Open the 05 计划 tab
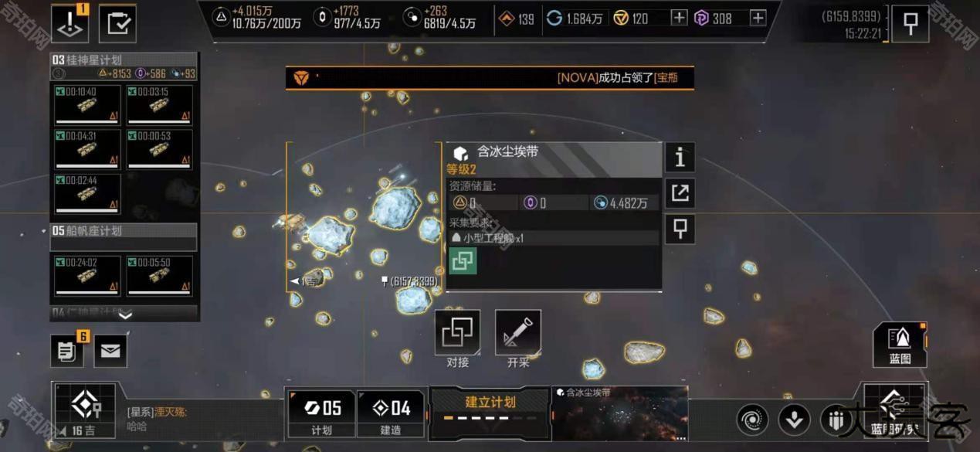This screenshot has width=980, height=452. click(322, 414)
